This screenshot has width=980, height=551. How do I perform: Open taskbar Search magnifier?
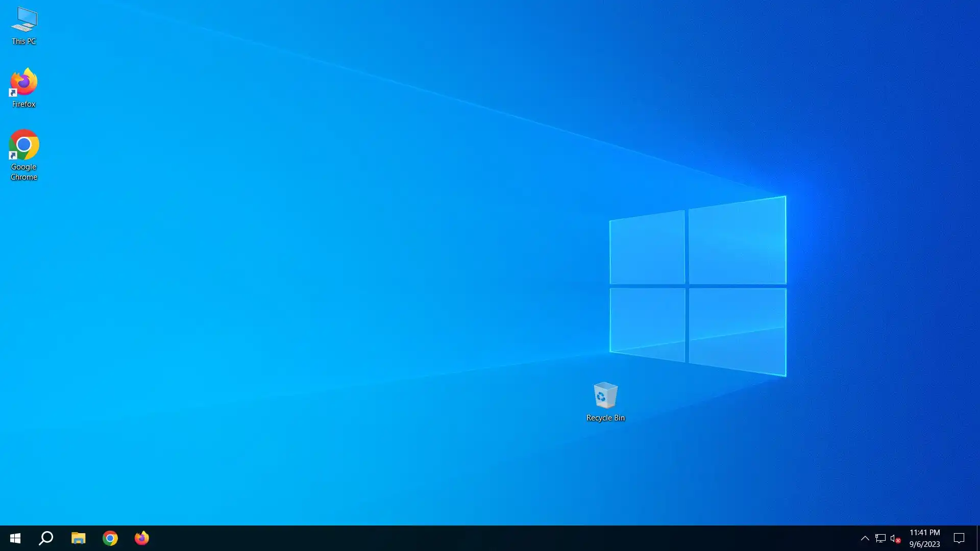tap(46, 538)
